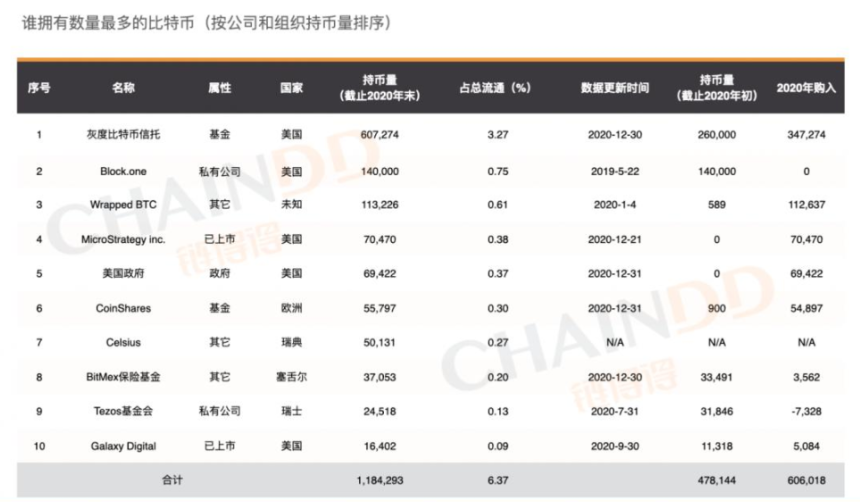Click the 序号 column header
Screen dimensions: 860x502
pyautogui.click(x=40, y=87)
